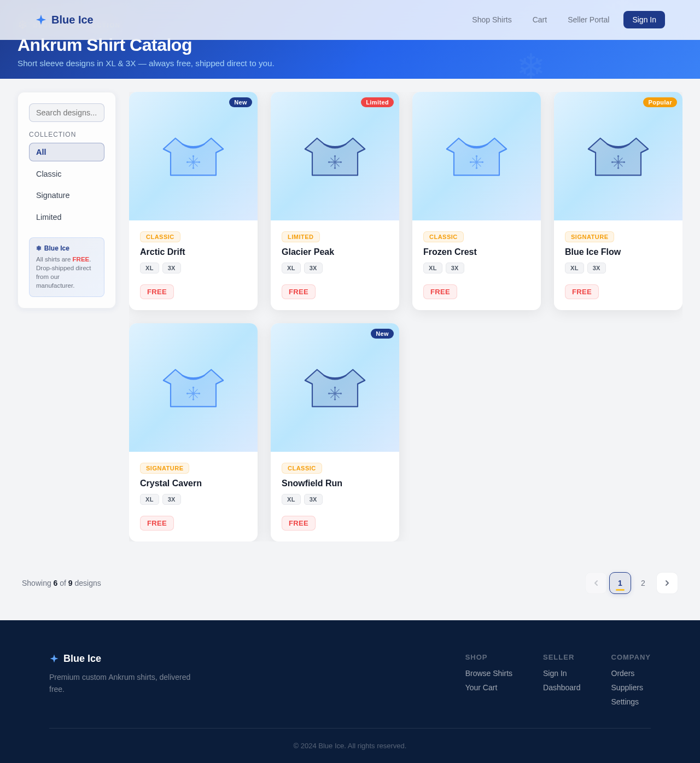This screenshot has height=763, width=700.
Task: Select the All collection filter
Action: point(67,152)
